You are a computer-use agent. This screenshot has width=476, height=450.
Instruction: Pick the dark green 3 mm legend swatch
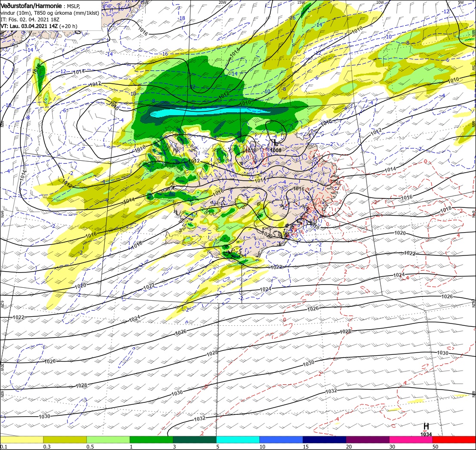(x=195, y=440)
